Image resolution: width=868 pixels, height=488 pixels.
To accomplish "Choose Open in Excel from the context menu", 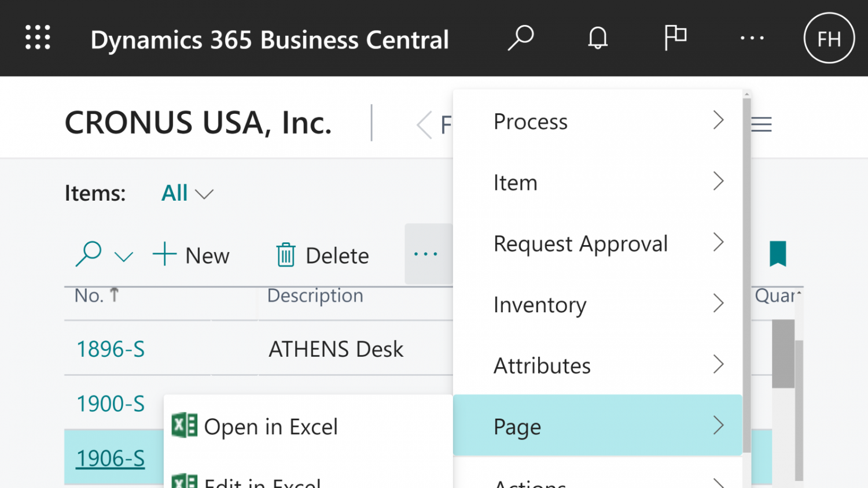I will coord(271,426).
